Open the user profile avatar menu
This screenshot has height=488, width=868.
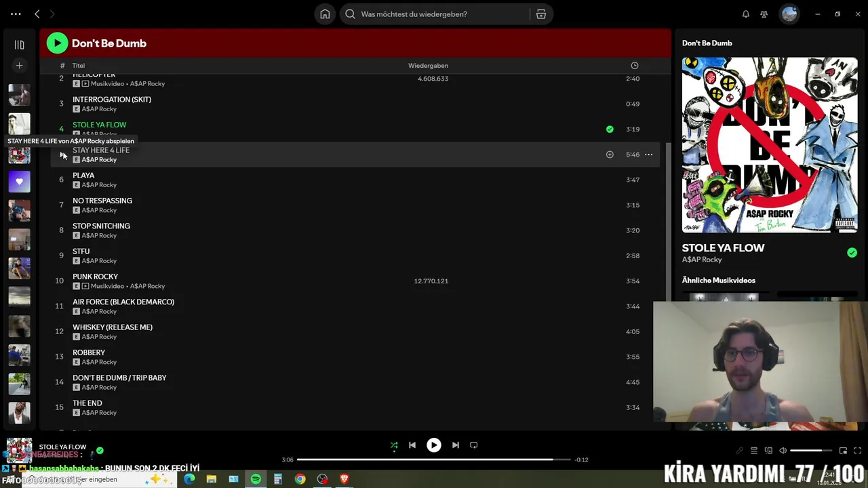(x=789, y=14)
